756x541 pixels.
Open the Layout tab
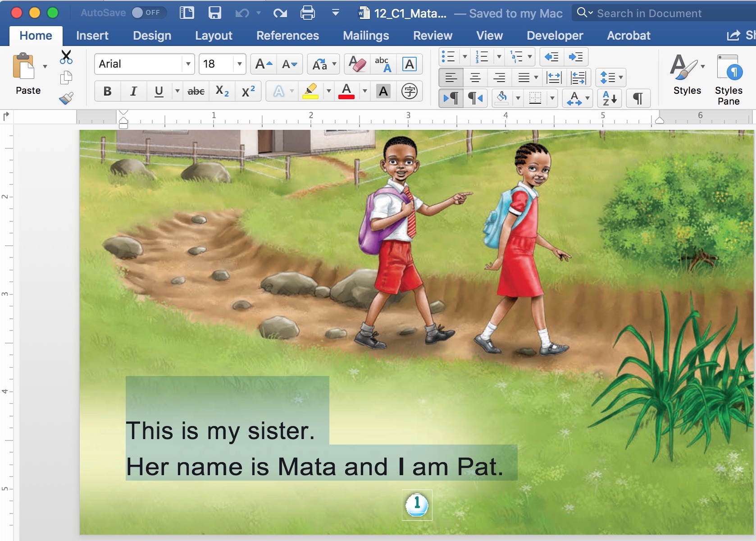pyautogui.click(x=214, y=36)
